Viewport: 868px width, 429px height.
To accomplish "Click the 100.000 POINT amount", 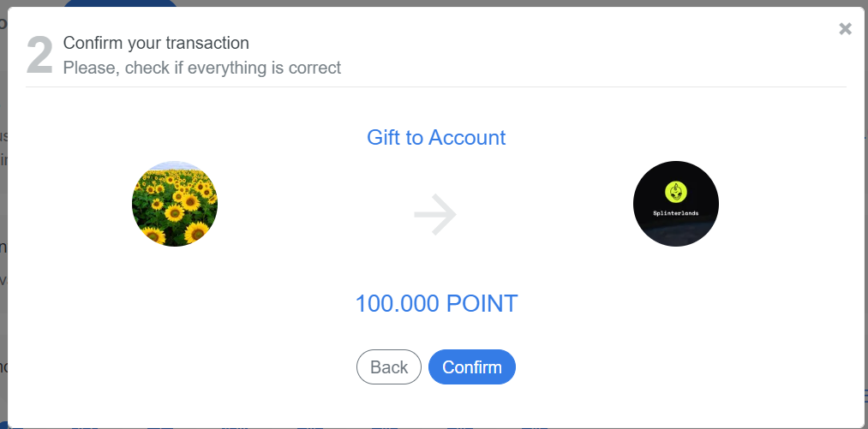I will point(436,303).
